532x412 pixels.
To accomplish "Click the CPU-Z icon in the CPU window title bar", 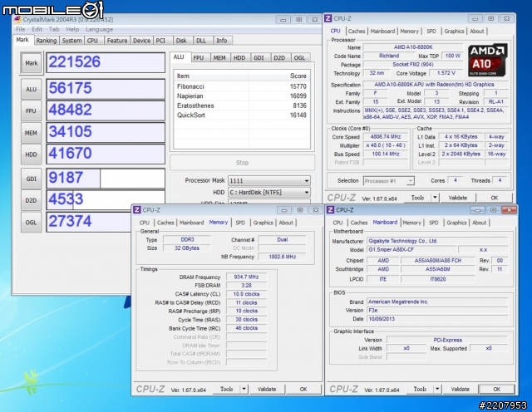I will [x=328, y=18].
